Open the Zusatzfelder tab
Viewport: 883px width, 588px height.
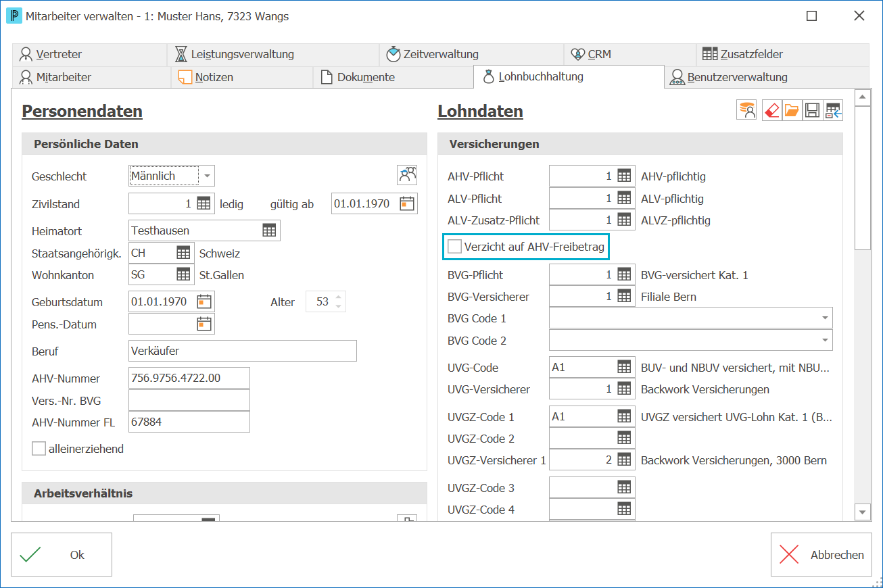[783, 54]
